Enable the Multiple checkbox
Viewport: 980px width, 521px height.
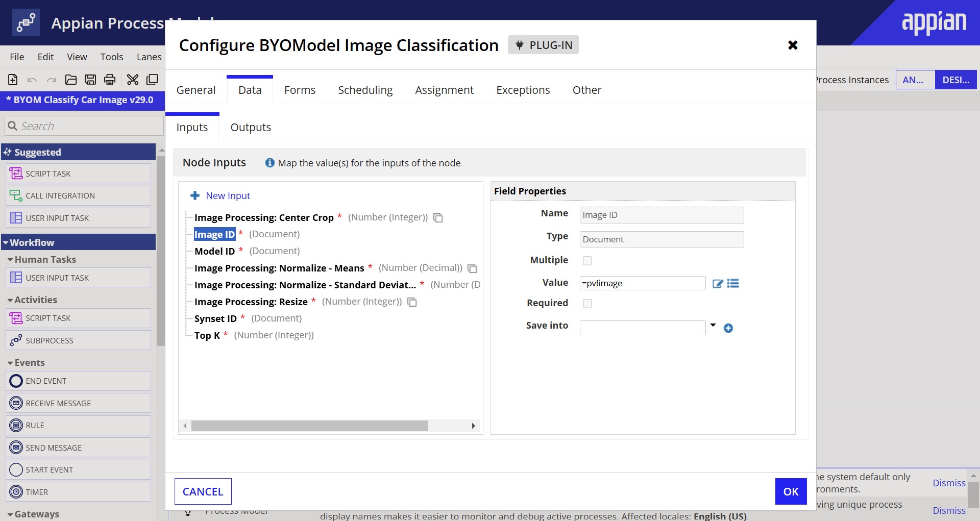[587, 261]
